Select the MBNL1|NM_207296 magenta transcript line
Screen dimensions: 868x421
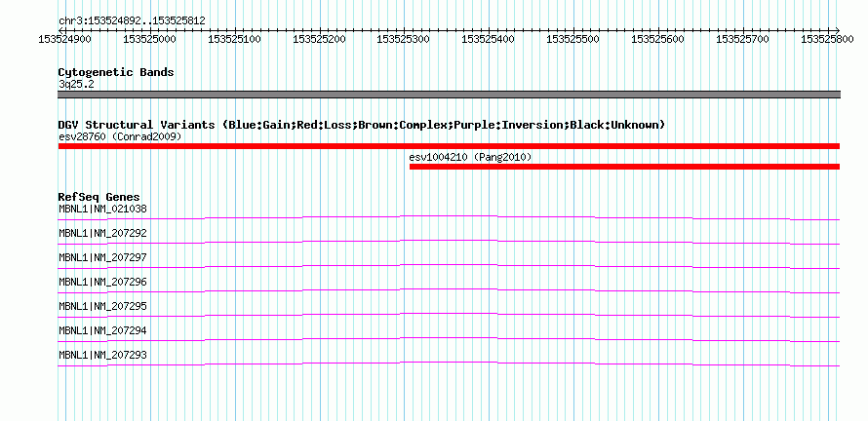coord(449,290)
